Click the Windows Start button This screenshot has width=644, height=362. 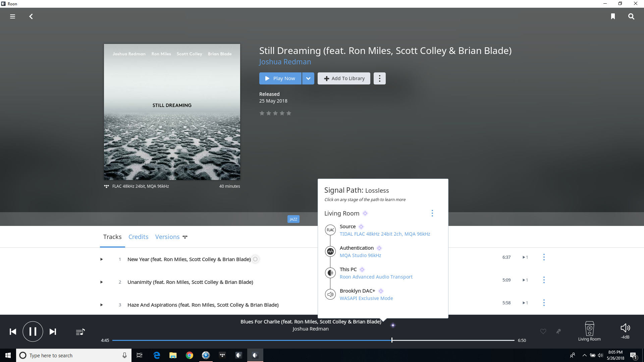(x=8, y=355)
